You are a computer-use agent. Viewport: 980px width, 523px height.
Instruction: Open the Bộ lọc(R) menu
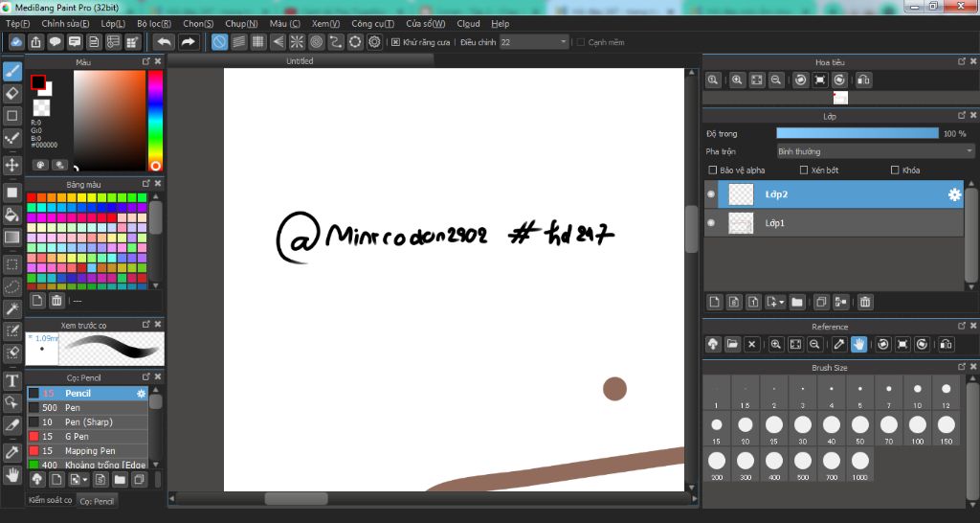point(154,24)
